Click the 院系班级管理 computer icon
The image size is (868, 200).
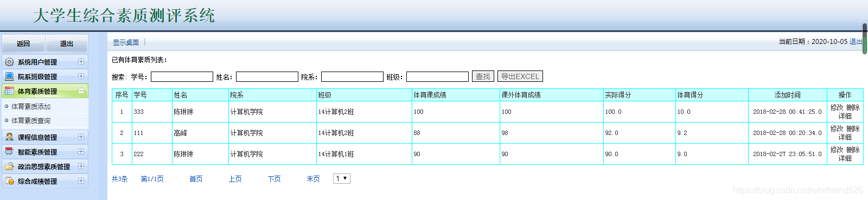point(9,76)
